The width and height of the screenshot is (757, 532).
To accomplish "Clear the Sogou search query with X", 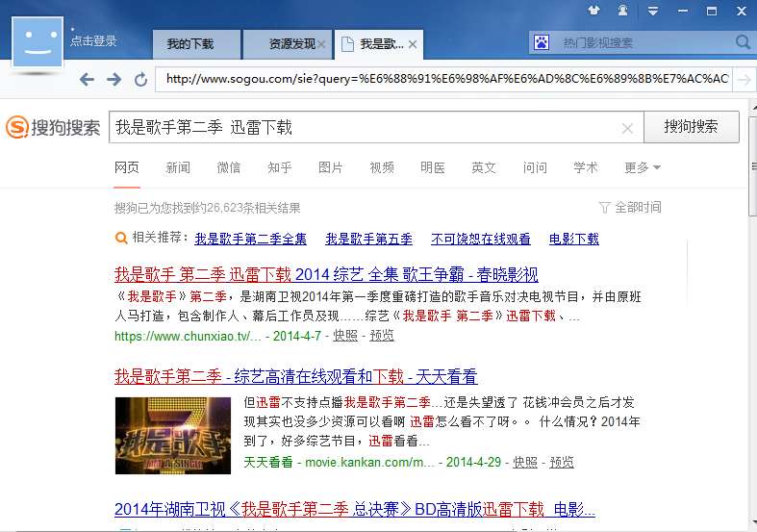I will click(627, 128).
